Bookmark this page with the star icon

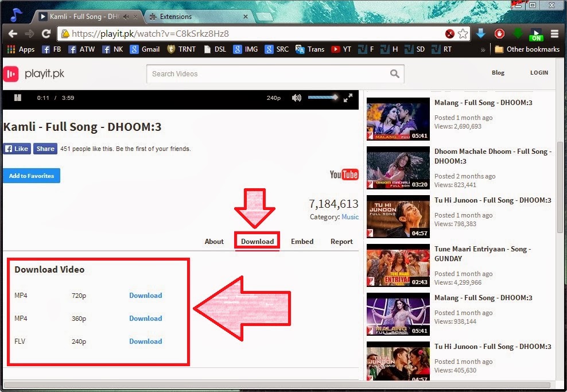point(463,34)
